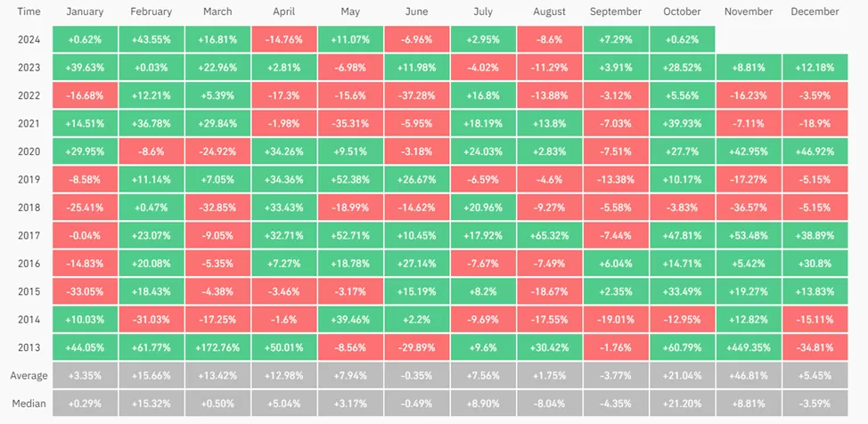868x424 pixels.
Task: Click the +65.32% August 2017 cell
Action: [x=549, y=236]
